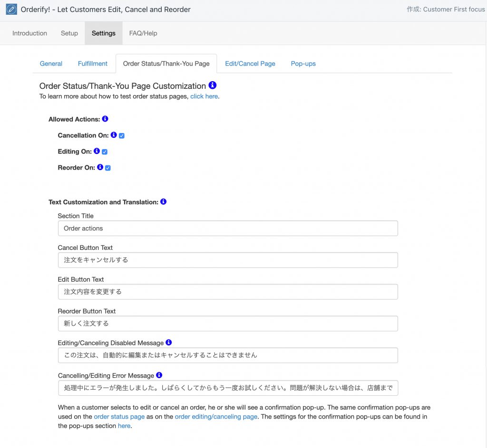The width and height of the screenshot is (487, 448).
Task: Open info icon beside Page Customization heading
Action: (213, 85)
